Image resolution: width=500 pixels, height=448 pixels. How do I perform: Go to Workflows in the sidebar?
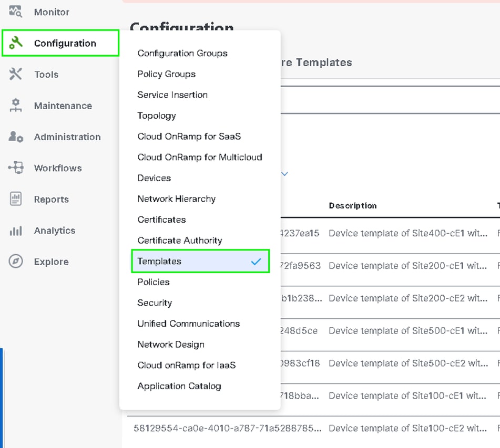tap(58, 168)
